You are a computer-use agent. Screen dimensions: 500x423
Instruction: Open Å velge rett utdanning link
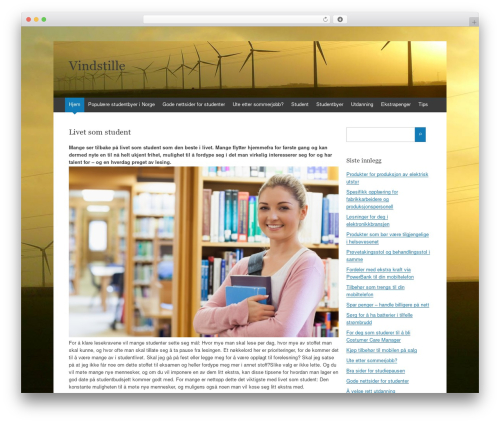(x=371, y=391)
